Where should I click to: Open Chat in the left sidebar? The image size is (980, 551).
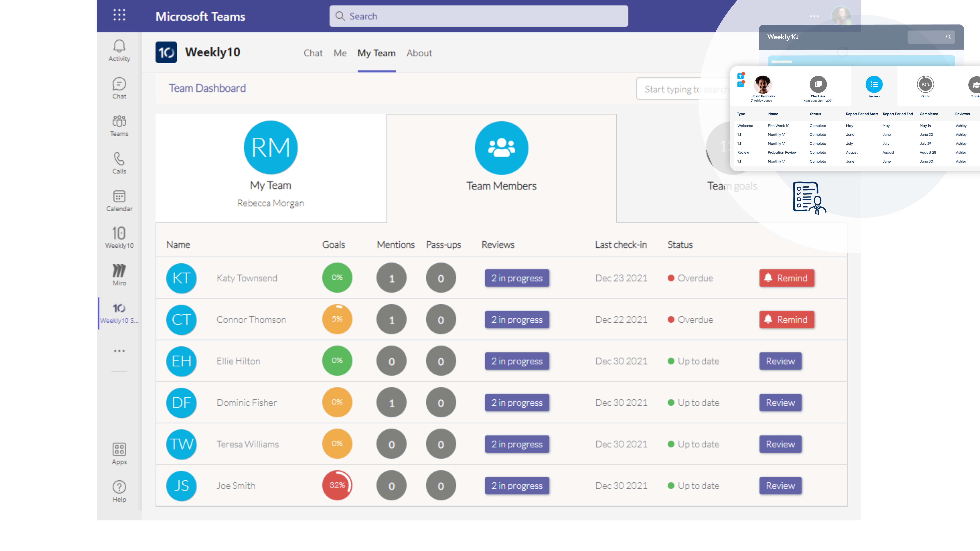tap(119, 88)
